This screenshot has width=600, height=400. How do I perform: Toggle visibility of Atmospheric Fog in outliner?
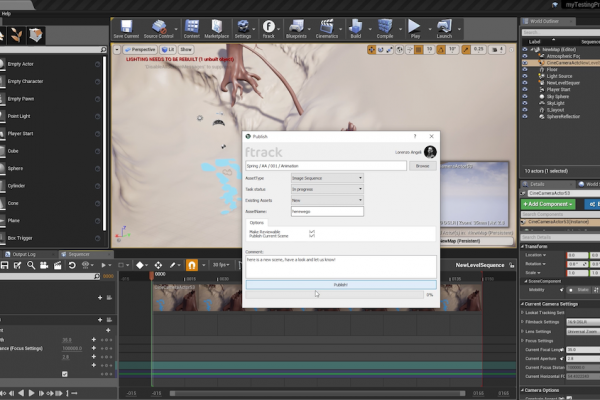[x=525, y=56]
